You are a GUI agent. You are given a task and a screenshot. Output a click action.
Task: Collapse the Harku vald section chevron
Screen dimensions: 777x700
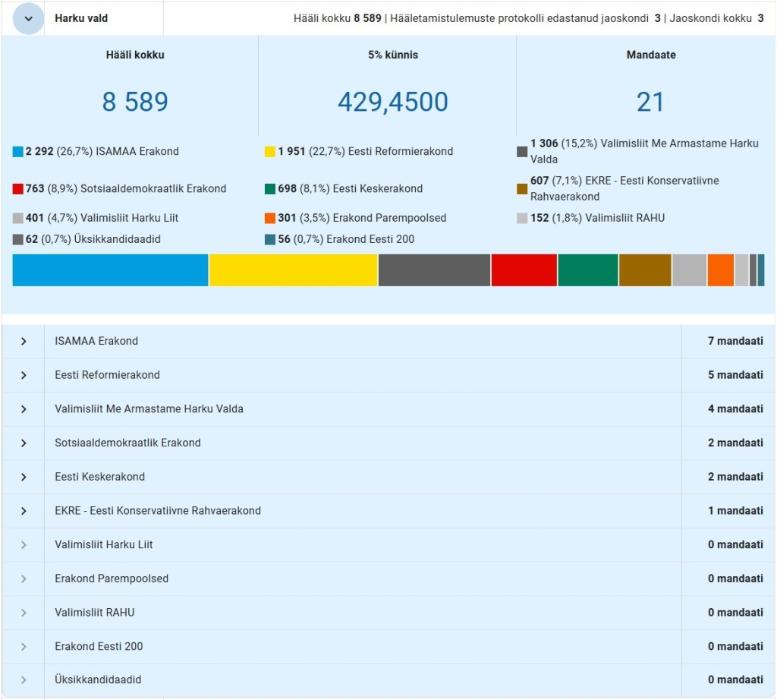click(x=28, y=18)
